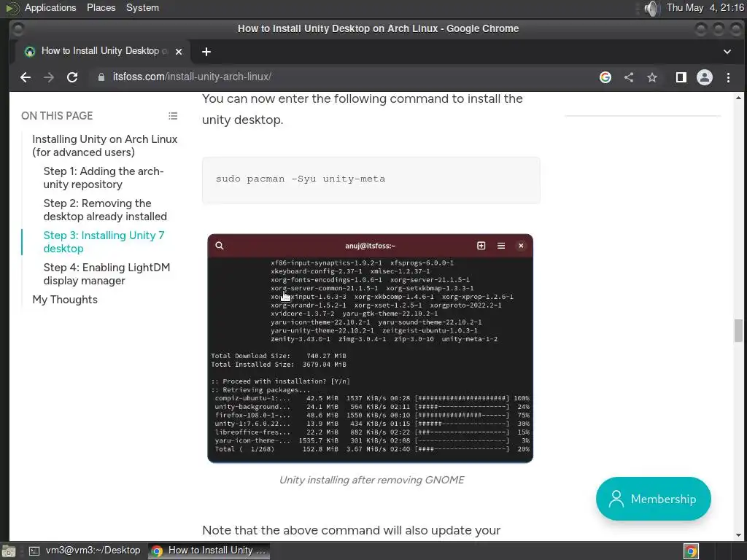Go to Step 2: Removing the desktop already installed
The width and height of the screenshot is (747, 560).
[105, 210]
